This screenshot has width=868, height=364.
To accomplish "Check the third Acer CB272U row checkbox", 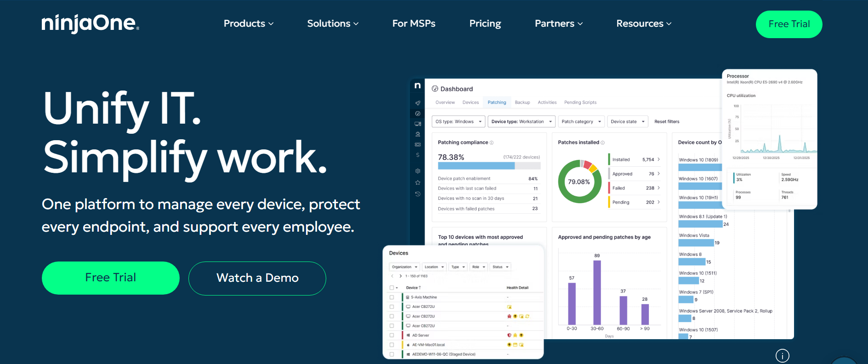I will click(392, 326).
